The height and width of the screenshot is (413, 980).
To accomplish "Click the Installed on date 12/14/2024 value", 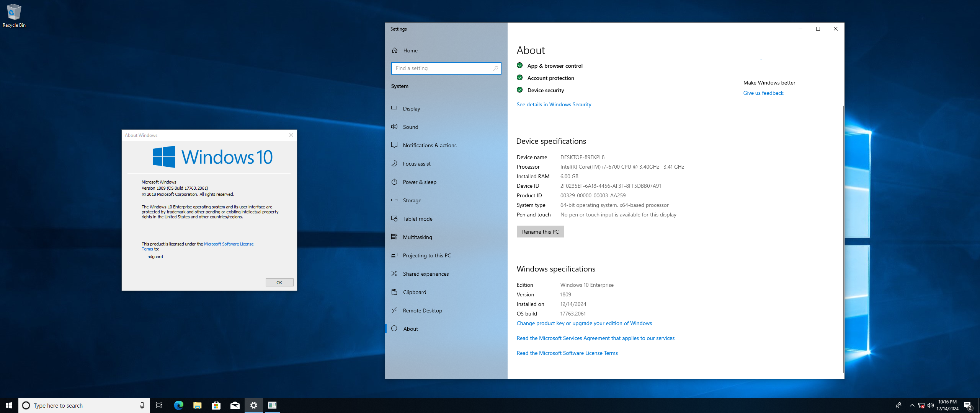I will point(573,304).
